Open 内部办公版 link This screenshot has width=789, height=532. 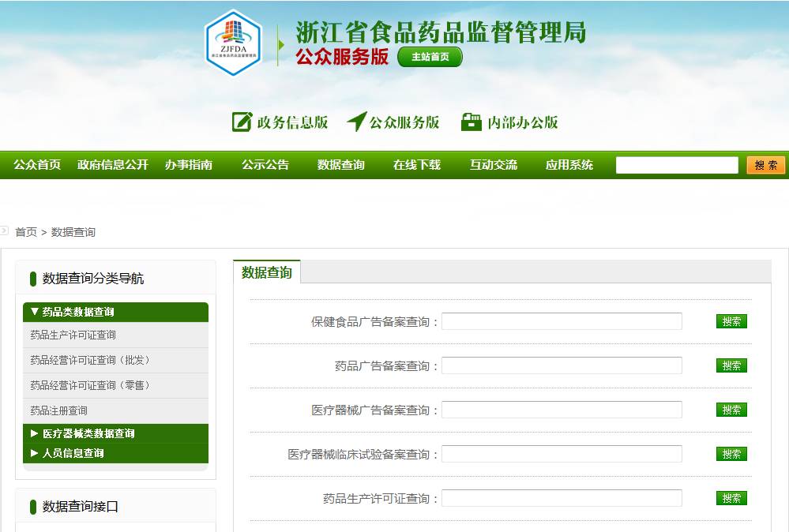click(522, 122)
